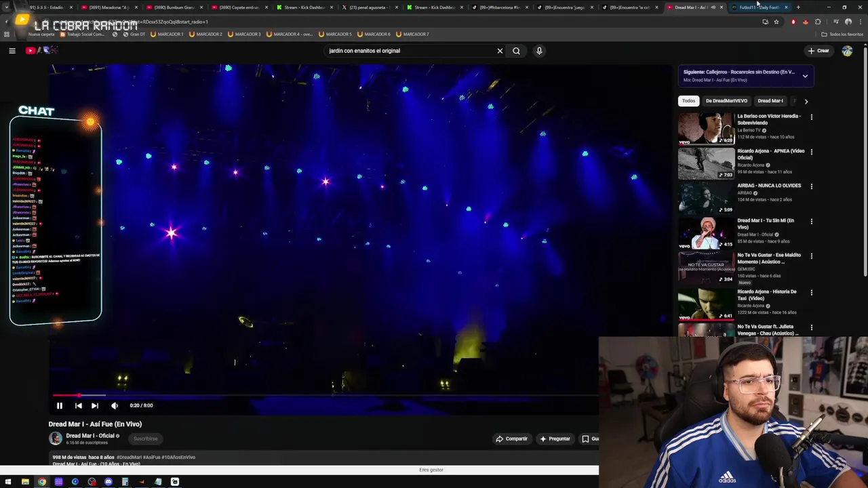
Task: Open the Windows Start menu
Action: pyautogui.click(x=9, y=482)
